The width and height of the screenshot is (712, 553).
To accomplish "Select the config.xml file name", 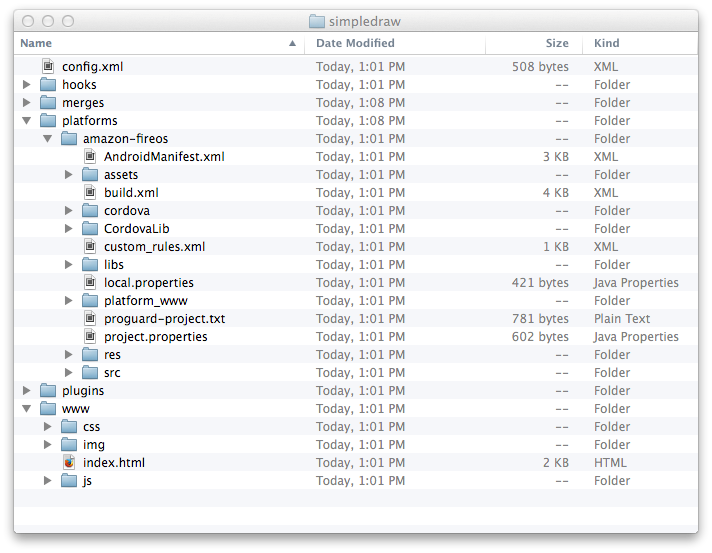I will (93, 67).
